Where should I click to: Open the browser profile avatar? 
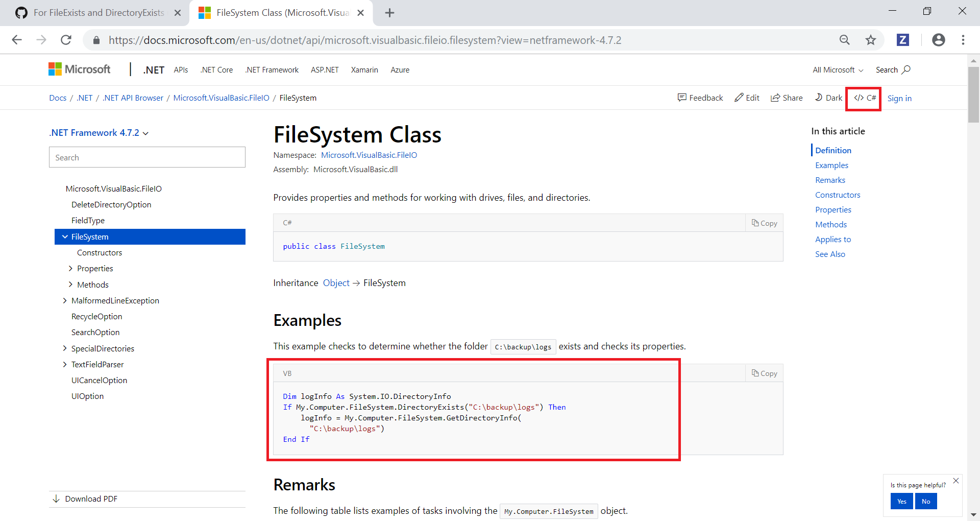point(939,40)
